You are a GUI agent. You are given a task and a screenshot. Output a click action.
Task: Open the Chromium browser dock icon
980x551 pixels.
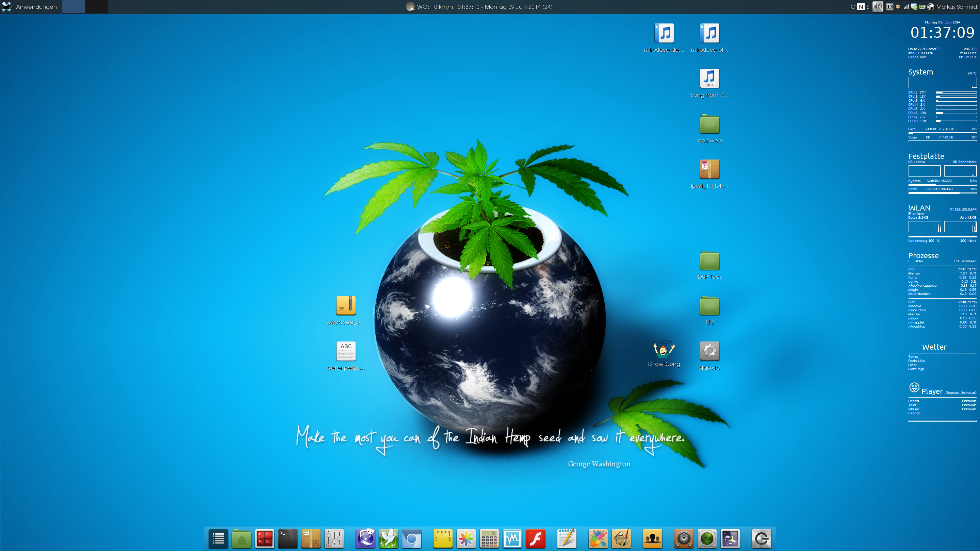pos(412,538)
